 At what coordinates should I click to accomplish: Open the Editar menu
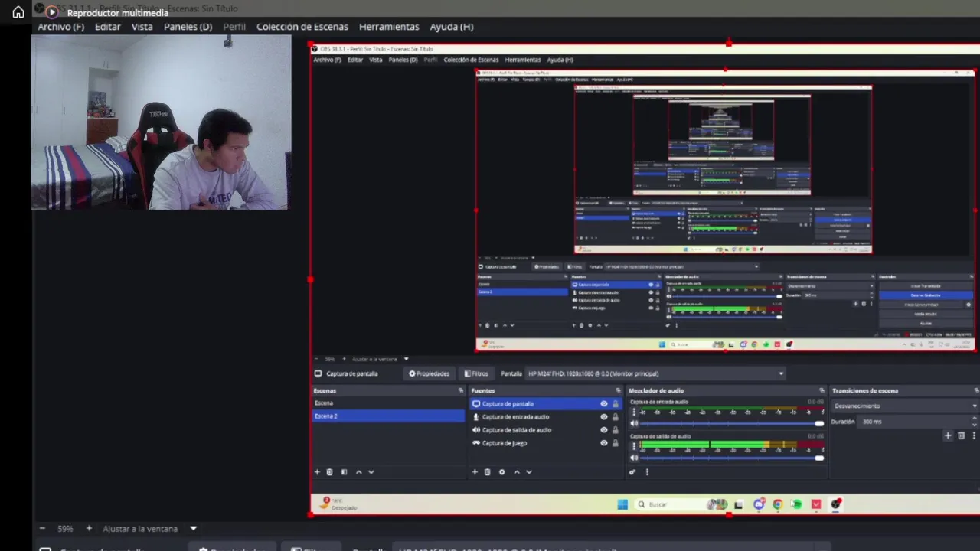pos(107,27)
